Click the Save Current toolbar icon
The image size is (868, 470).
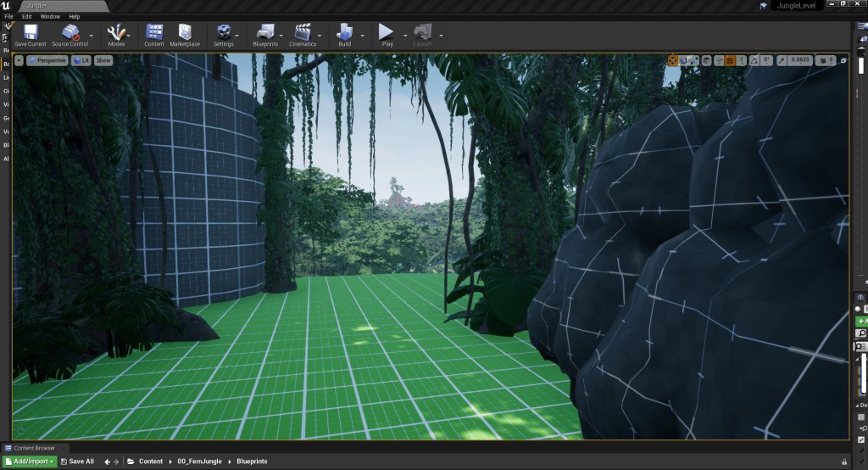coord(30,32)
